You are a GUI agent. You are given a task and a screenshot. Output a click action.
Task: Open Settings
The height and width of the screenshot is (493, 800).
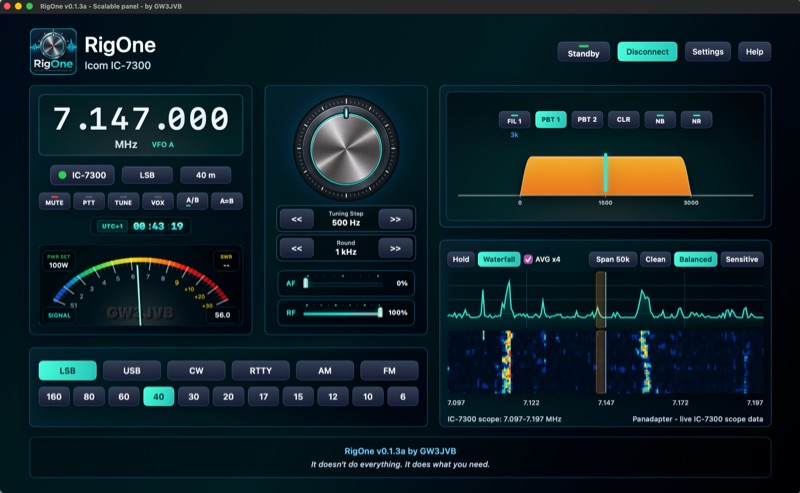(x=707, y=52)
